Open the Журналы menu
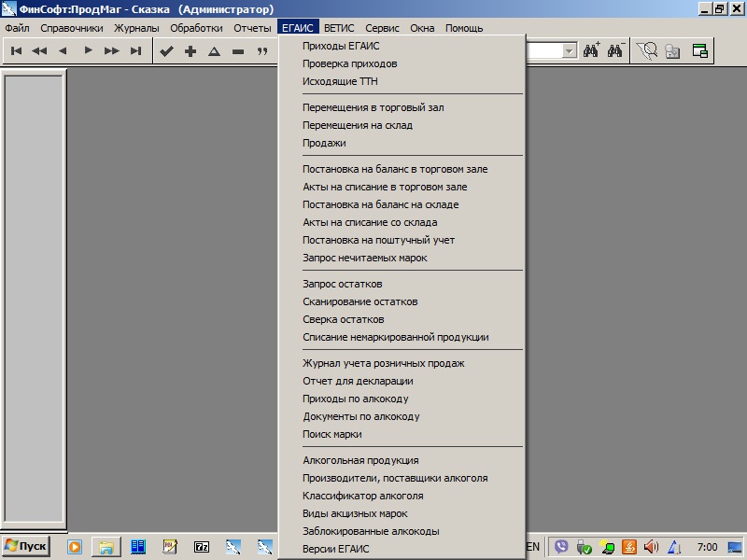The height and width of the screenshot is (560, 747). 136,28
